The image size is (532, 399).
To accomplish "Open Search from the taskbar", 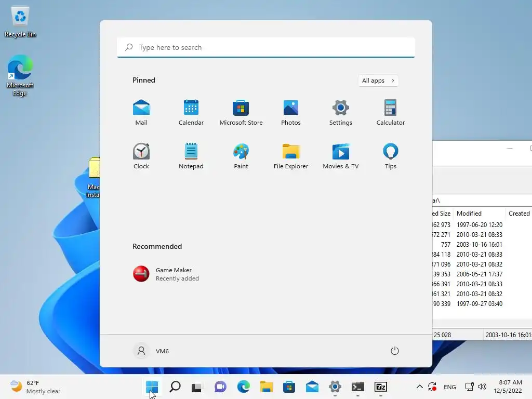I will pos(175,387).
